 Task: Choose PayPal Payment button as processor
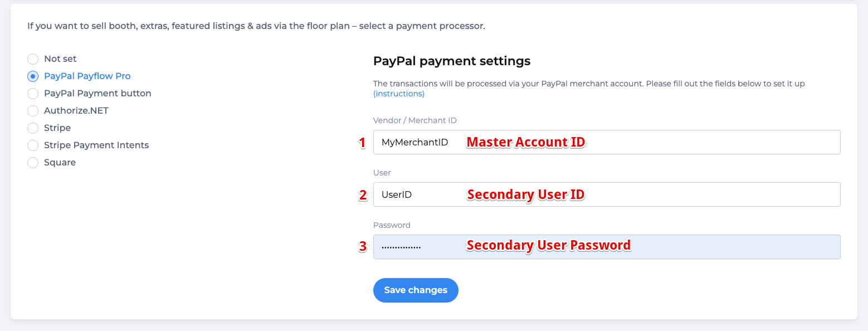coord(32,93)
